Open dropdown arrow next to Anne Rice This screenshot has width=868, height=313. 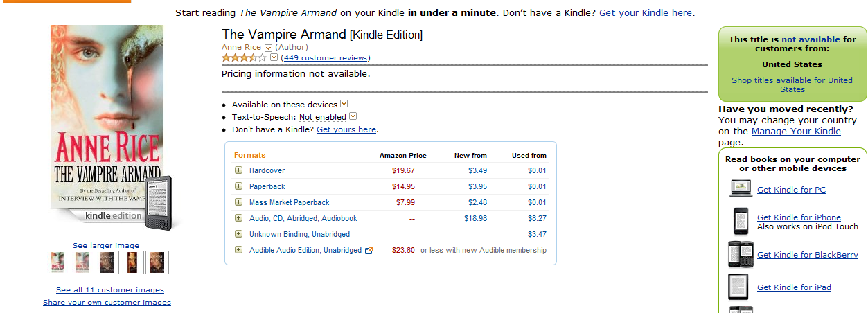[x=269, y=48]
